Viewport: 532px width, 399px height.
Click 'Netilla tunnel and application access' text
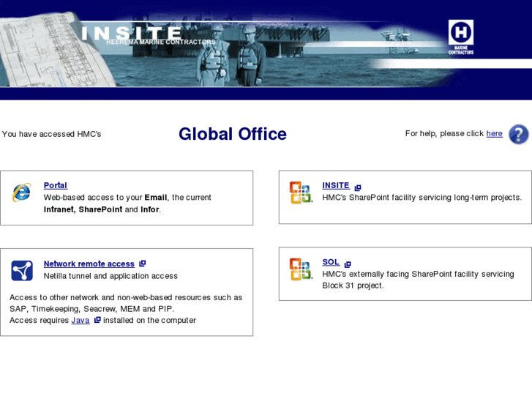click(110, 276)
